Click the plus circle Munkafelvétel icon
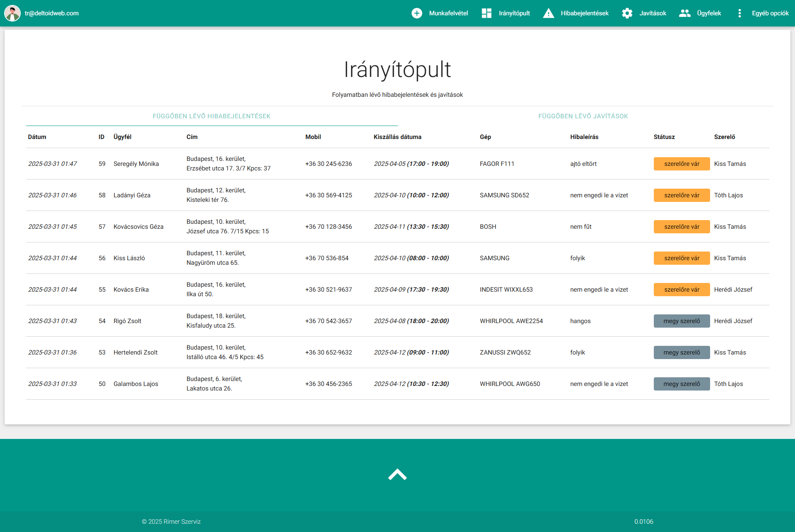 pos(417,13)
